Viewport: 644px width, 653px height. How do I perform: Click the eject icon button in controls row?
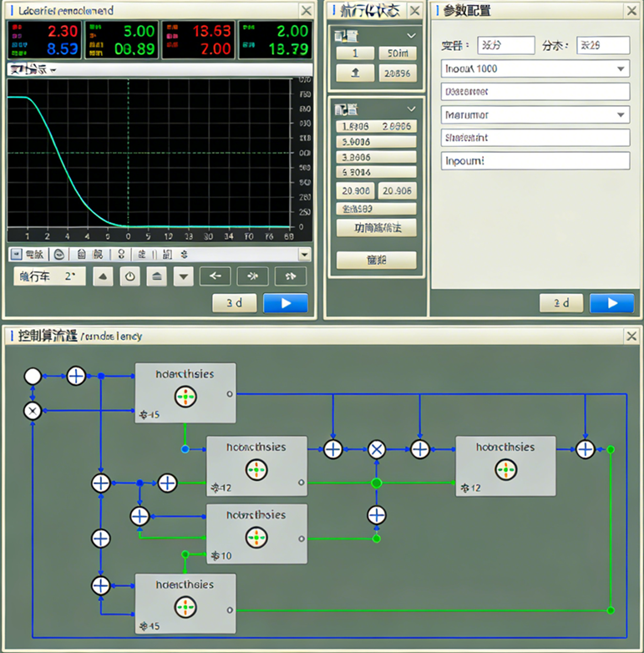[156, 277]
